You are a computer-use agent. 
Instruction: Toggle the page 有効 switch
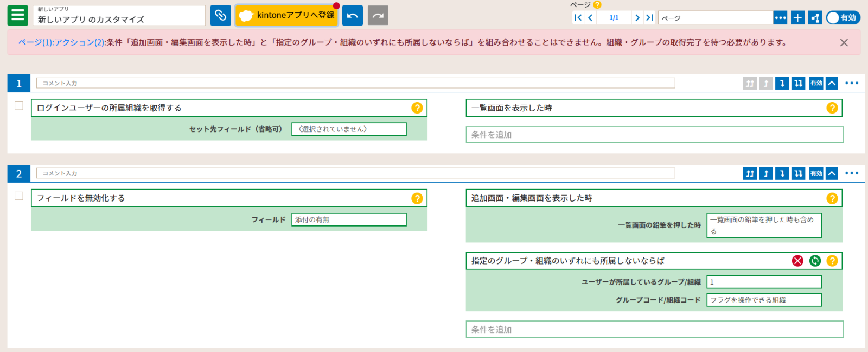click(x=843, y=18)
